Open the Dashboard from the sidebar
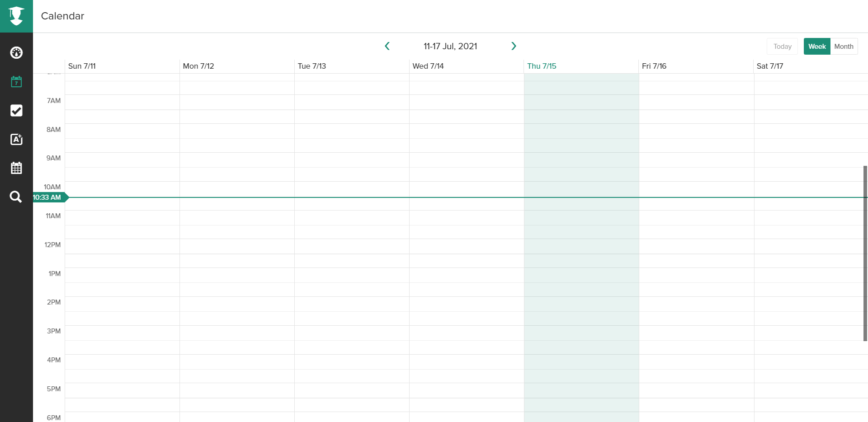The image size is (868, 422). coord(16,53)
